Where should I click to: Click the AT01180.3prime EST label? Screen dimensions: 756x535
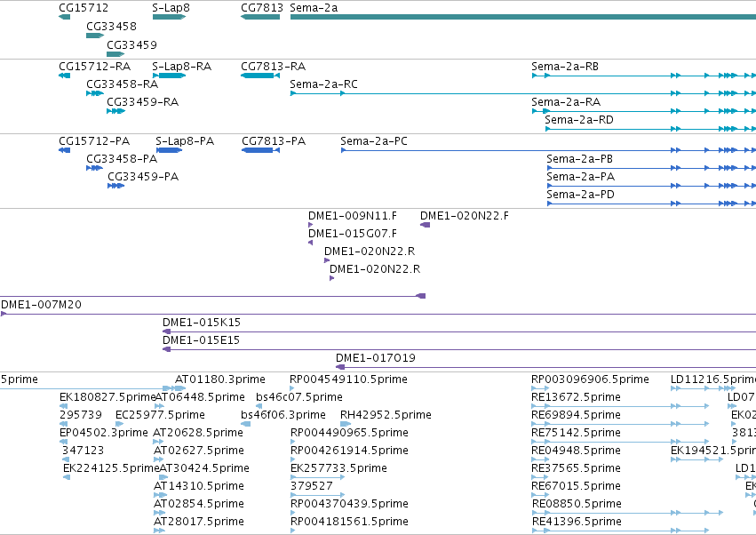click(219, 379)
